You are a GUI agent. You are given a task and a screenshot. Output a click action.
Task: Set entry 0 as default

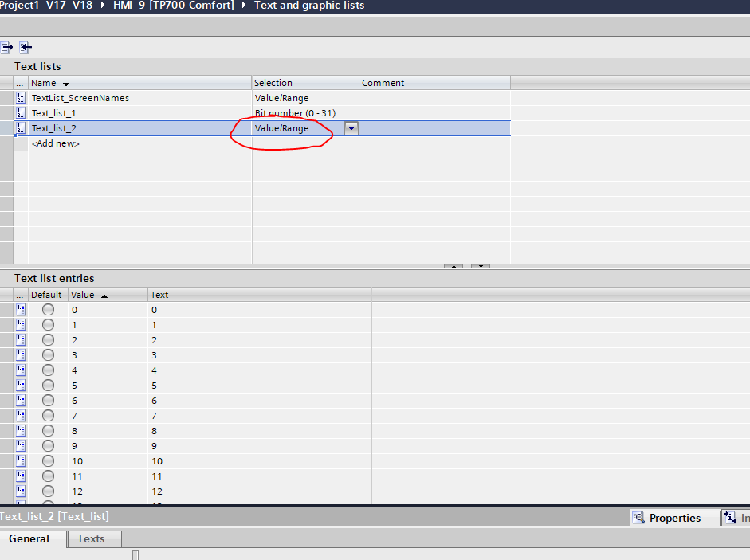[48, 309]
